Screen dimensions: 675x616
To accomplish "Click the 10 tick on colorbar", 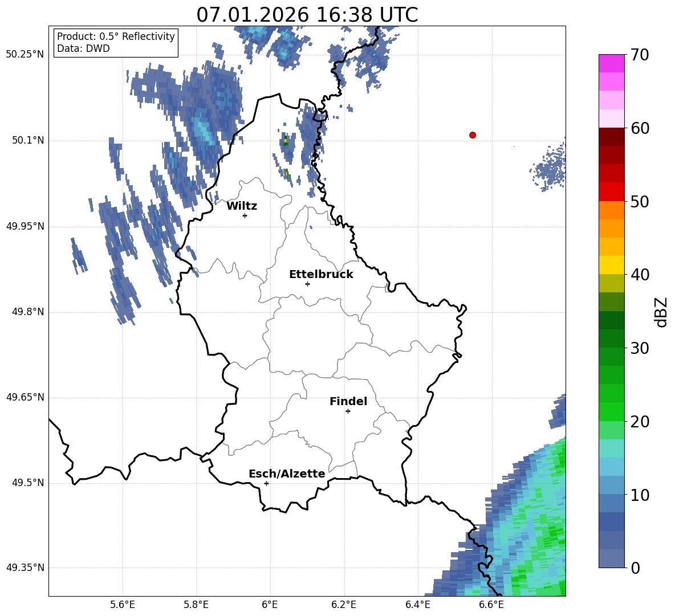I will click(x=639, y=495).
